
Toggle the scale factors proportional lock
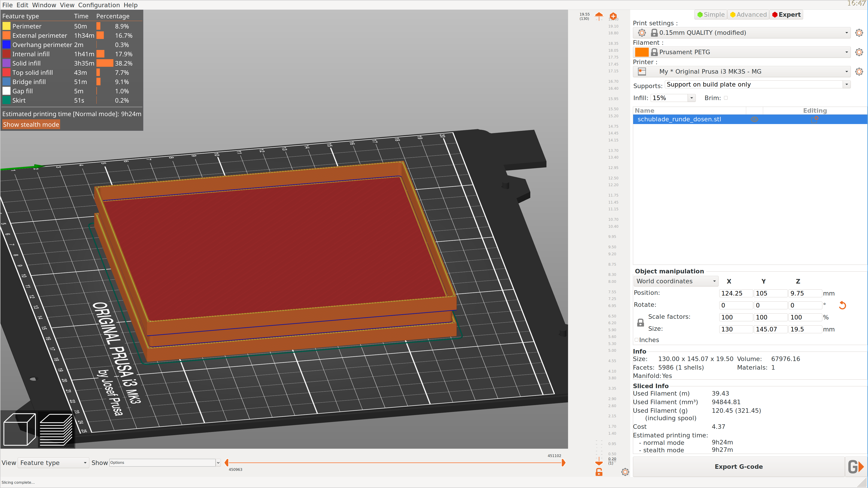pyautogui.click(x=641, y=323)
